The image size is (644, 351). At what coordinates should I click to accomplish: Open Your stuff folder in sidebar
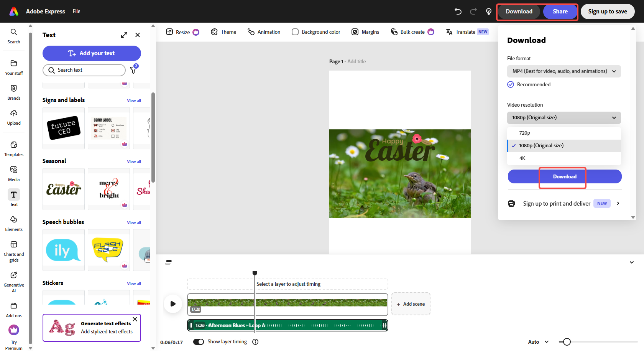14,67
